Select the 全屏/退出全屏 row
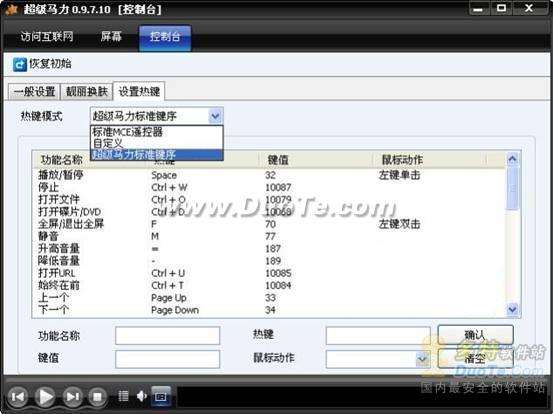Screen dimensions: 553x414 [x=269, y=224]
